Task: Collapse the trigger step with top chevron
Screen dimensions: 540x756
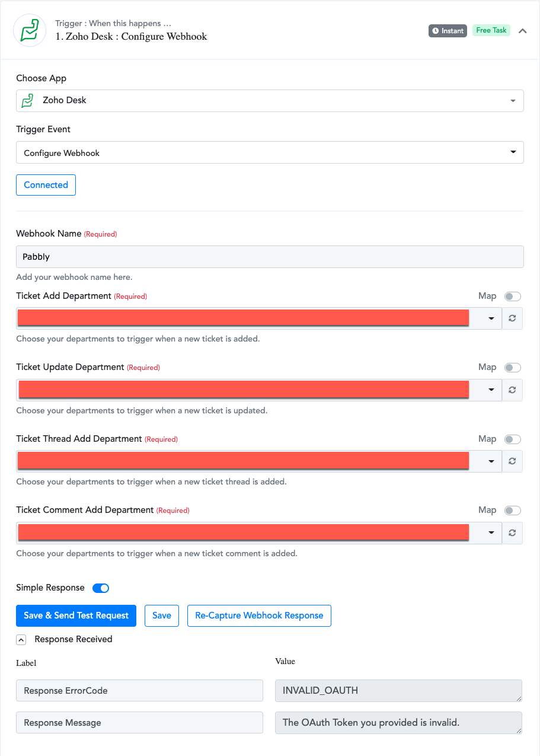Action: coord(523,31)
